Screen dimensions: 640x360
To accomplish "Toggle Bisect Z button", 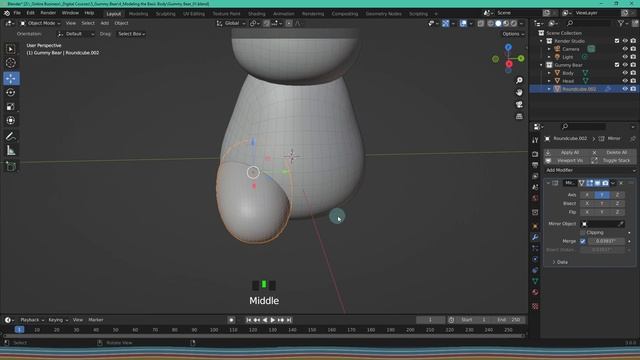I will pyautogui.click(x=617, y=203).
